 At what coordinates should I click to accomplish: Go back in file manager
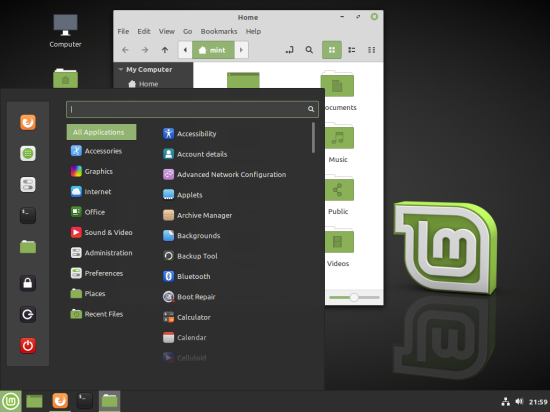pyautogui.click(x=125, y=50)
